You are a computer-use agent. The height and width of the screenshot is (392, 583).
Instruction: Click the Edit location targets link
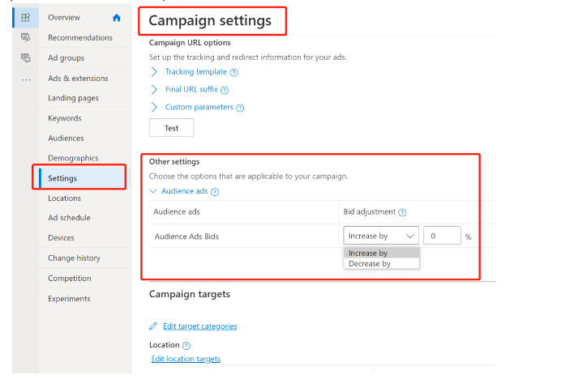(186, 359)
